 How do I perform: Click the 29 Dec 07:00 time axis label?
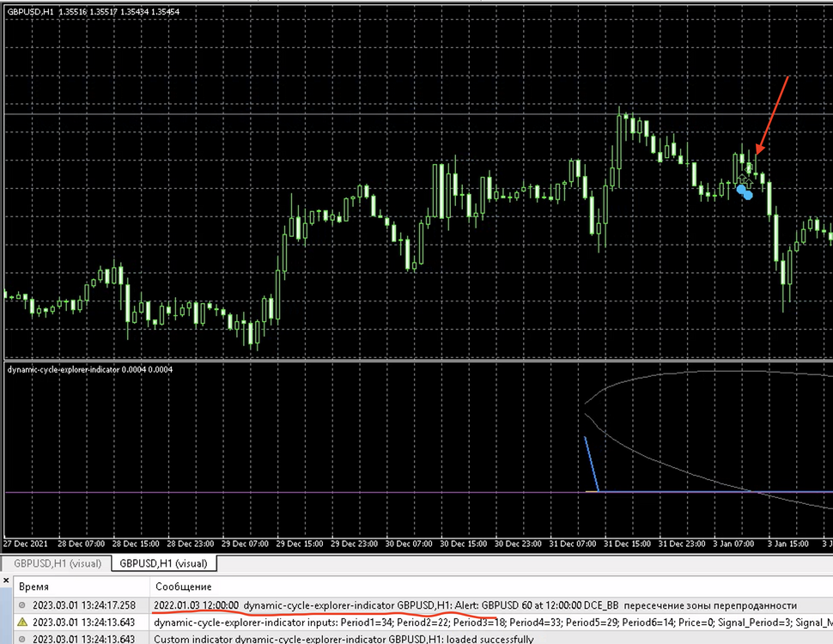[245, 544]
